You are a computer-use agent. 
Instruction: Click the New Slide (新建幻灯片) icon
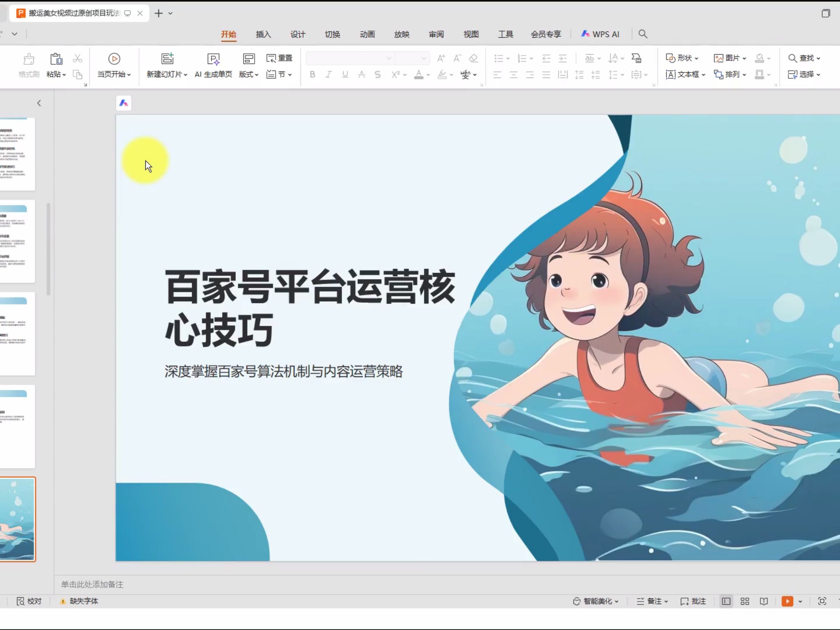click(x=167, y=59)
